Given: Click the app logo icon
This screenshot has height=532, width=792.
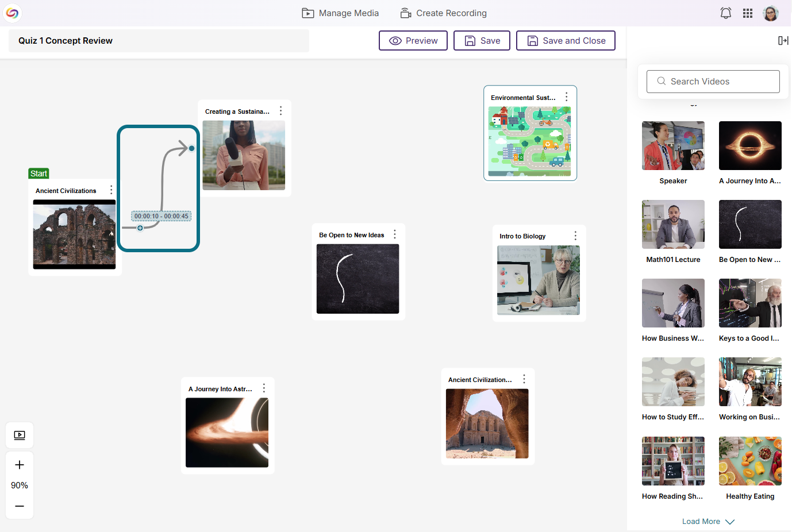Looking at the screenshot, I should coord(12,13).
